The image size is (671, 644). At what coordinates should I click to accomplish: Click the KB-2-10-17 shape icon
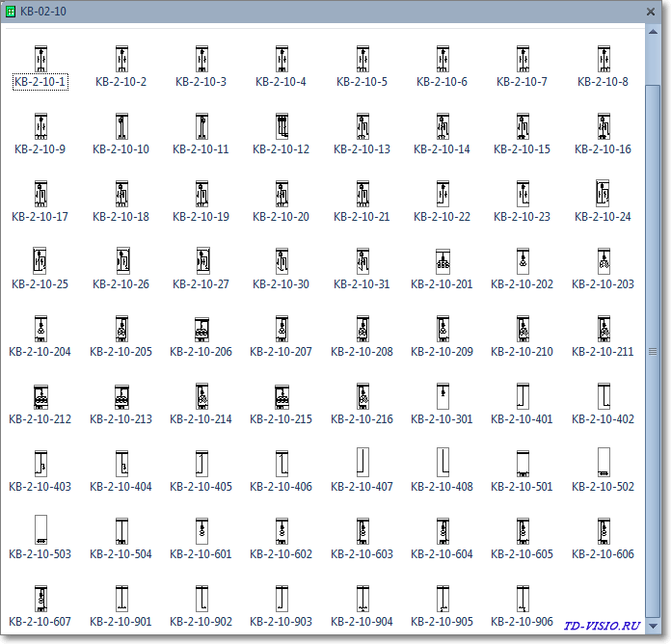[40, 194]
